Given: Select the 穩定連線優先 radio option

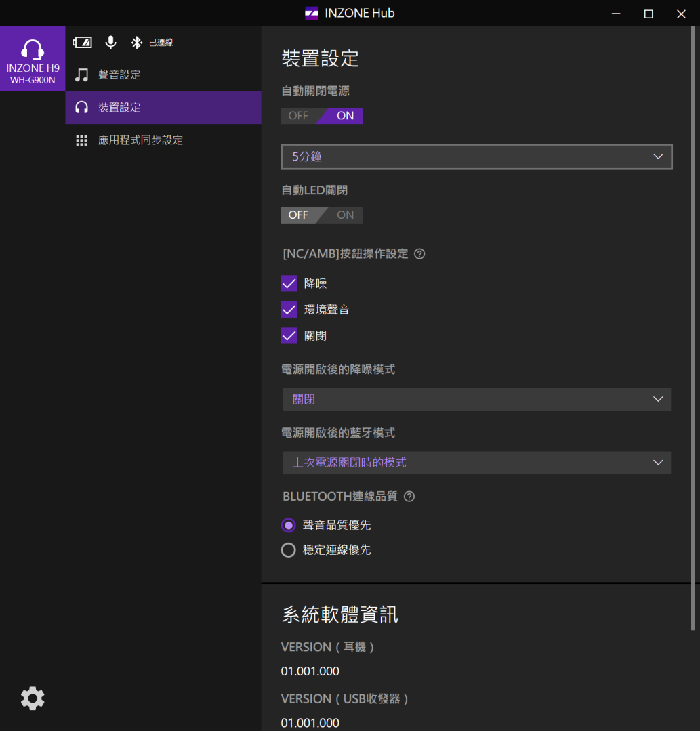Looking at the screenshot, I should (x=289, y=550).
